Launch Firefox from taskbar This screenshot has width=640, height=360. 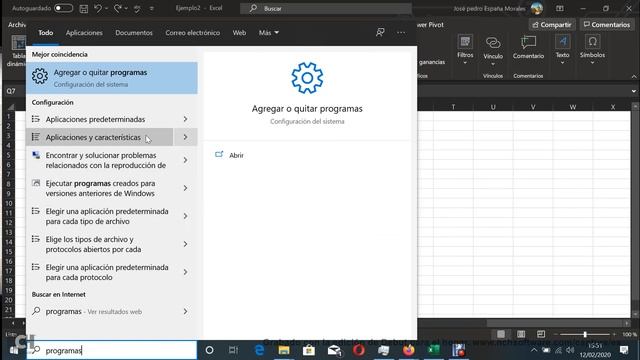[409, 350]
